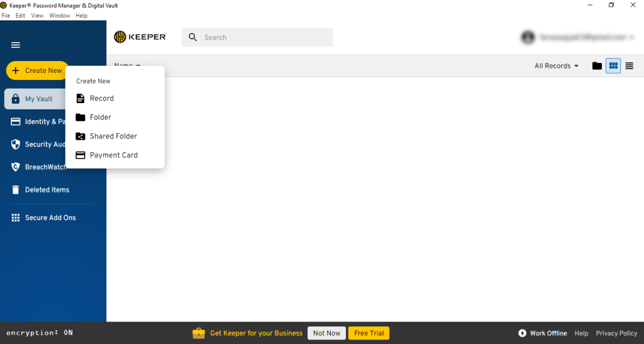
Task: Click the business briefcase icon
Action: (x=199, y=333)
